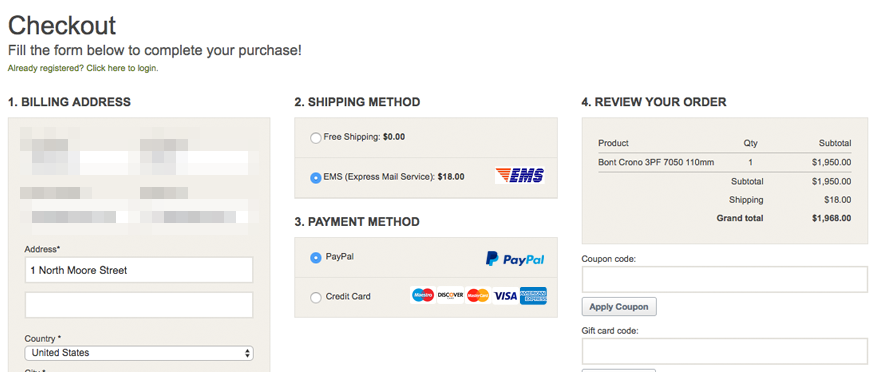Click into the Gift card code field
This screenshot has height=372, width=881.
[725, 351]
